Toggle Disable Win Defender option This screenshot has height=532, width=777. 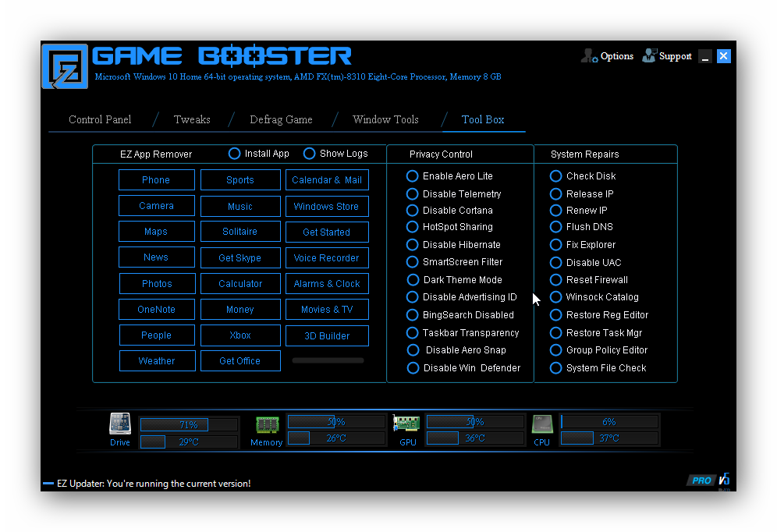[x=413, y=368]
